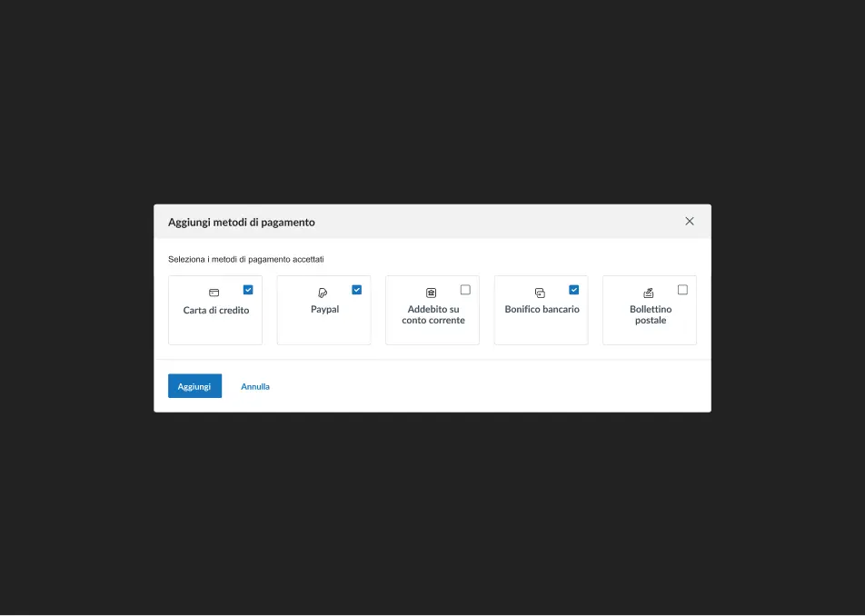865x616 pixels.
Task: Click the credit card icon
Action: tap(214, 293)
